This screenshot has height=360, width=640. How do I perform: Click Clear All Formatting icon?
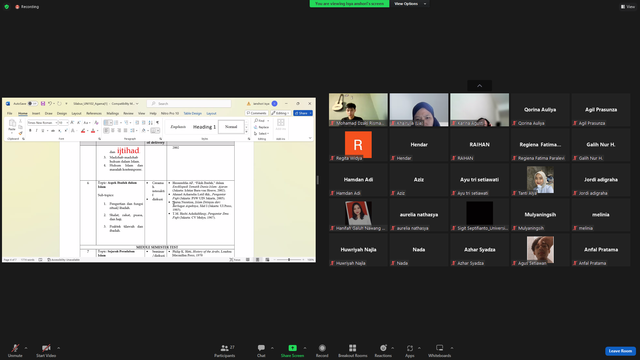[x=96, y=122]
